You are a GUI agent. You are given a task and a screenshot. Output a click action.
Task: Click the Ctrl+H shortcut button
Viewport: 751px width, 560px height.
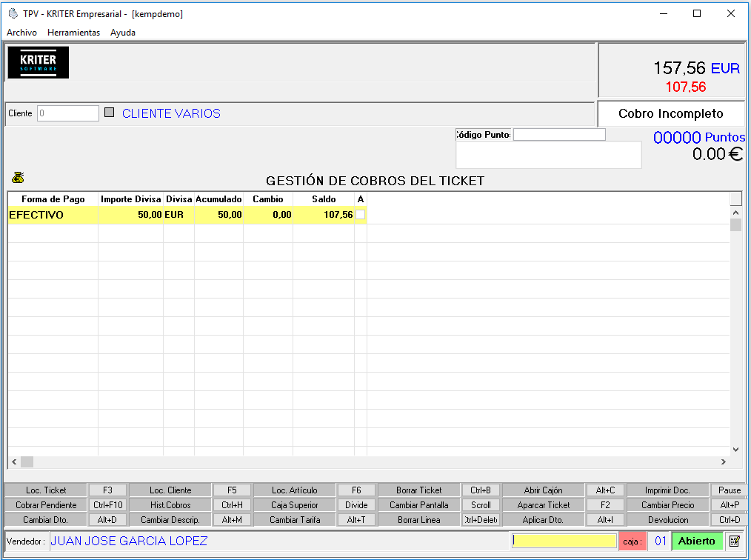(x=232, y=505)
